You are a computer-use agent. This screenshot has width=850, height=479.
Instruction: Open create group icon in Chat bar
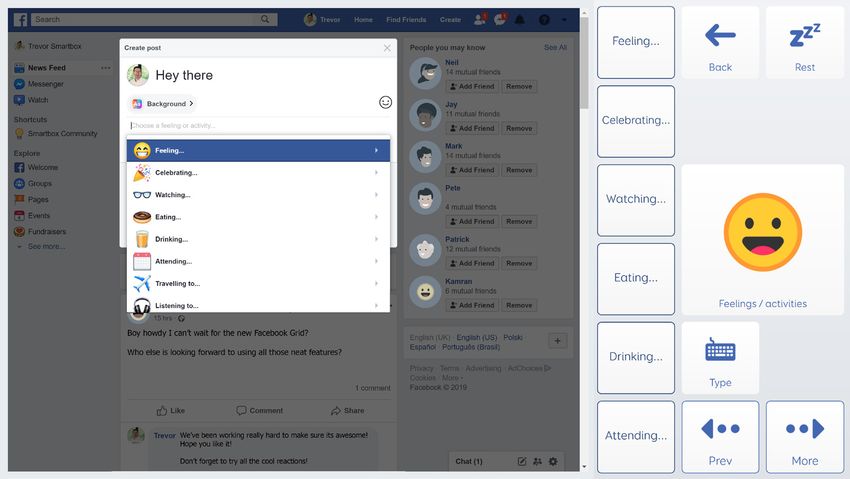coord(537,462)
